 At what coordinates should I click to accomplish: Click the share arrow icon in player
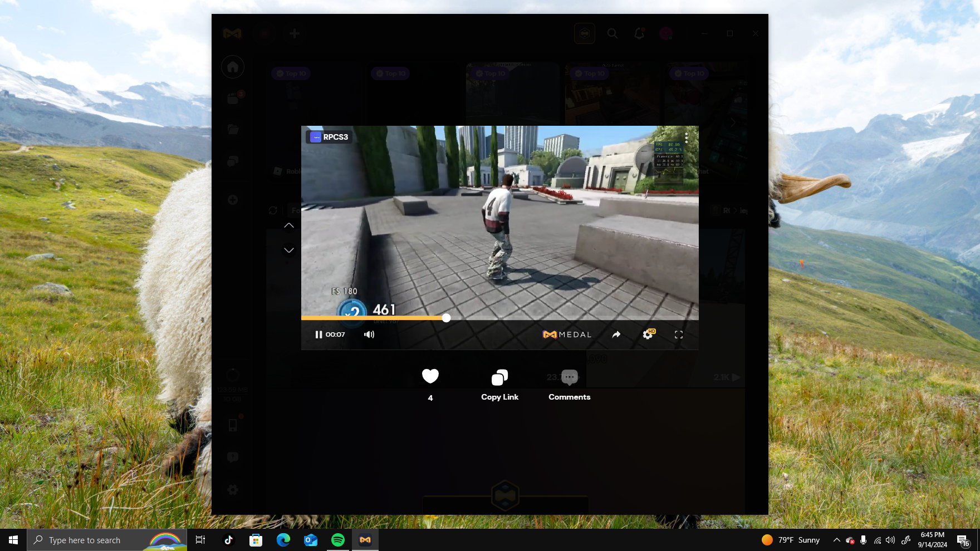coord(616,334)
